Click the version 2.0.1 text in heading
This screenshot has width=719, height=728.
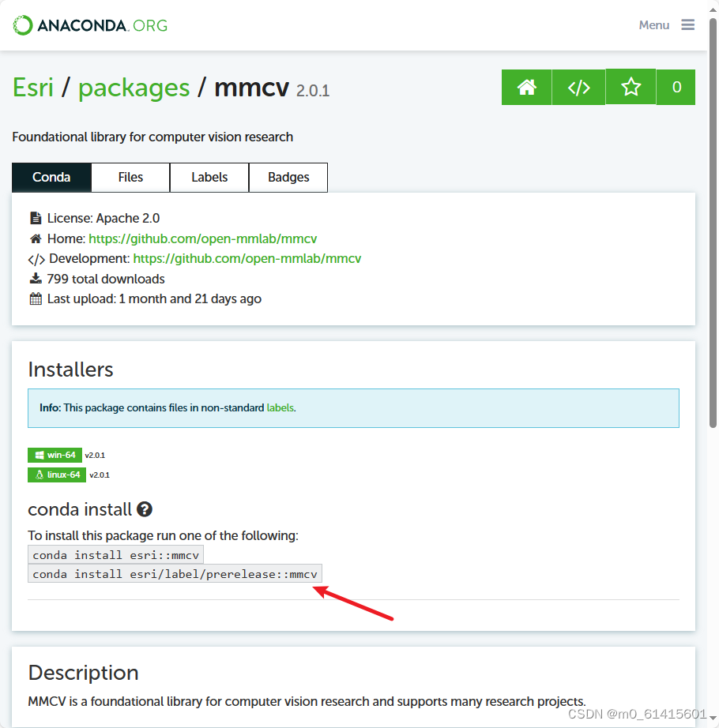pyautogui.click(x=313, y=91)
